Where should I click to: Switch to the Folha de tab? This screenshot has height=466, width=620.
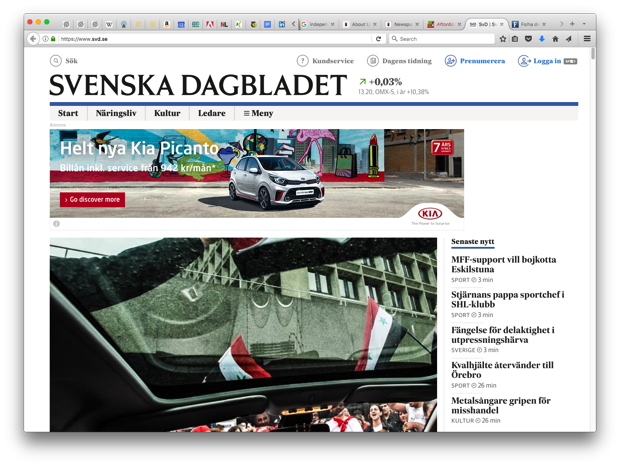point(529,25)
